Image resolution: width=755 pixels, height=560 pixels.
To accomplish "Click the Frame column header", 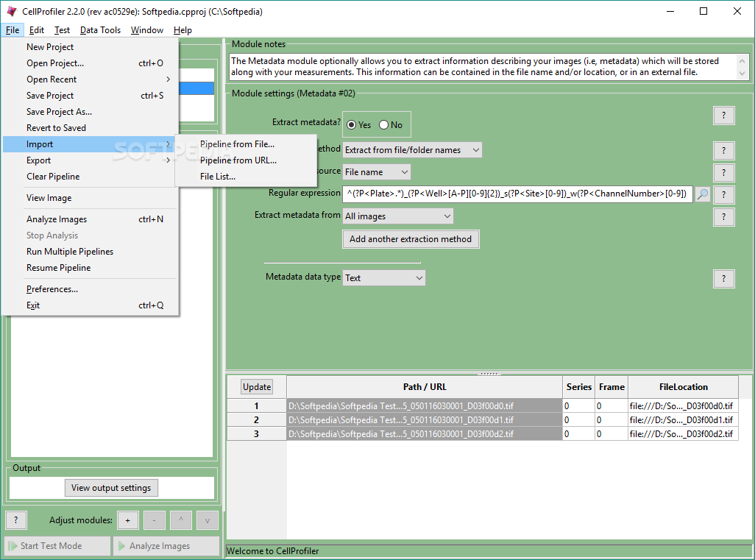I will [612, 387].
